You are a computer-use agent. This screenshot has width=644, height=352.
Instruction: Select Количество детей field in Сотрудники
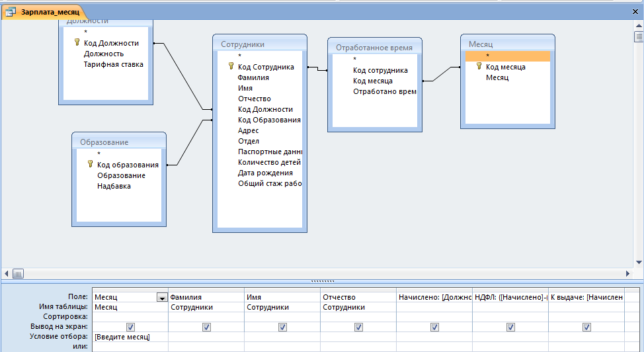(x=269, y=162)
